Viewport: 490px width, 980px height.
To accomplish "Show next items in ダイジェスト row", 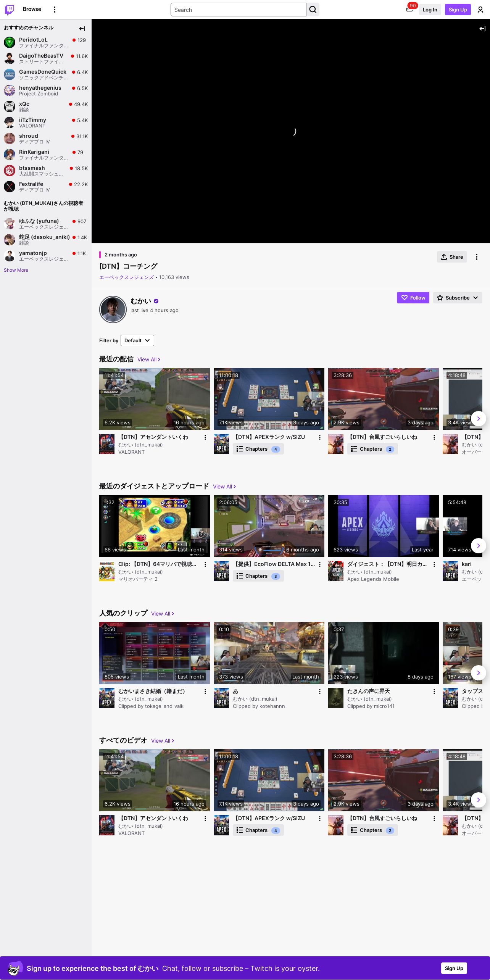I will pyautogui.click(x=479, y=546).
